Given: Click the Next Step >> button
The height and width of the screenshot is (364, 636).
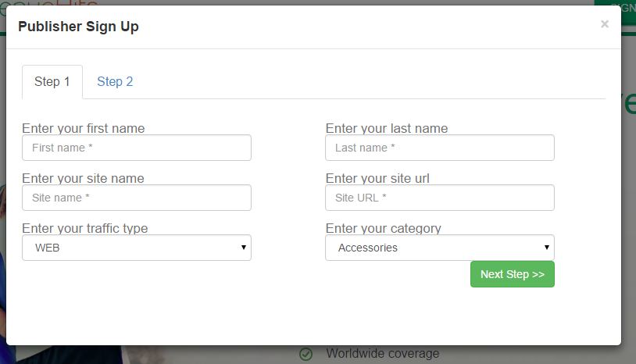Looking at the screenshot, I should 513,274.
